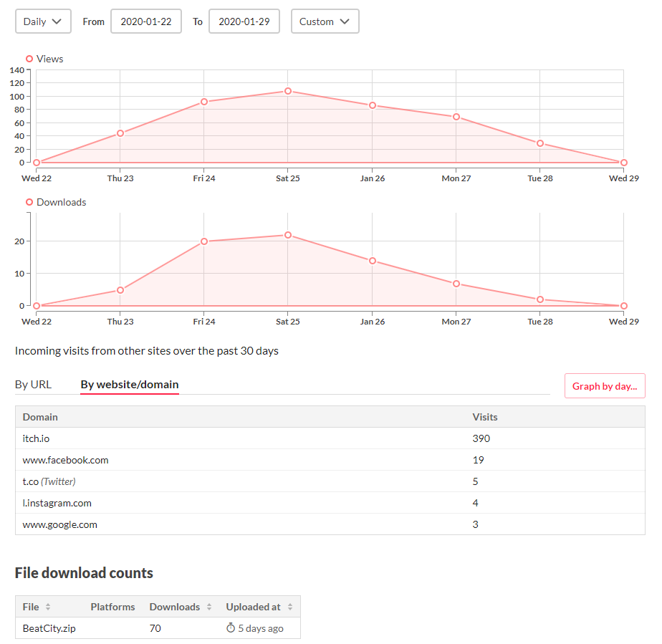Image resolution: width=662 pixels, height=644 pixels.
Task: Sort by the File column arrows
Action: click(48, 607)
